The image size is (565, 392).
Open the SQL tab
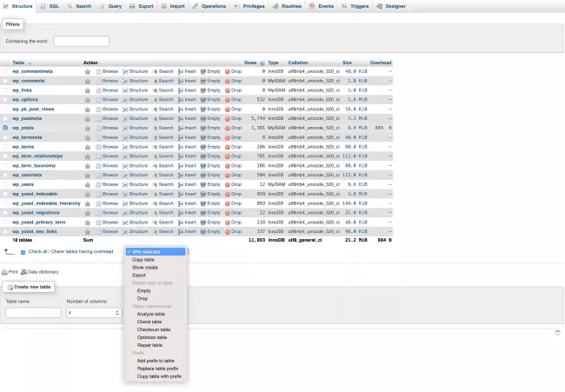click(x=50, y=6)
